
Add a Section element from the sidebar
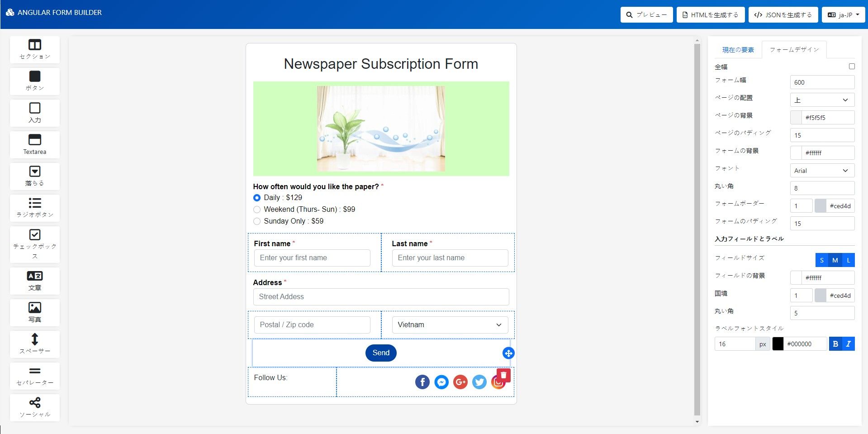coord(35,50)
